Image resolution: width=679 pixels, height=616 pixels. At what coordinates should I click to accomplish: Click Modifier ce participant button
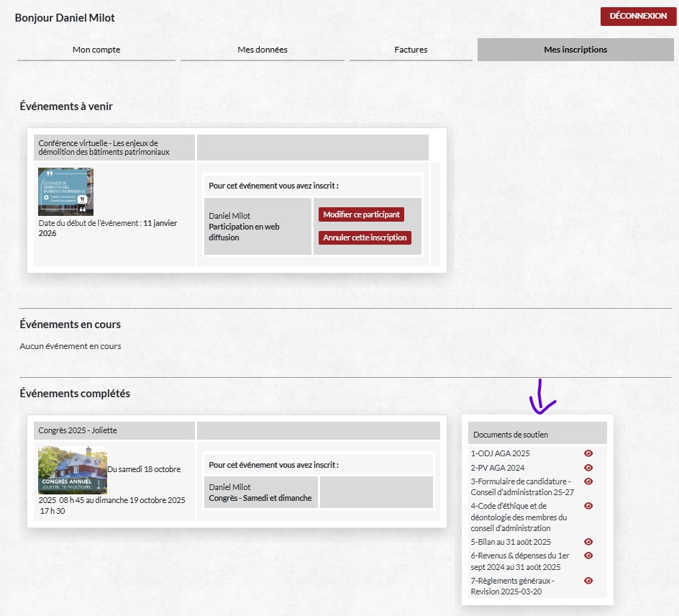pos(361,214)
